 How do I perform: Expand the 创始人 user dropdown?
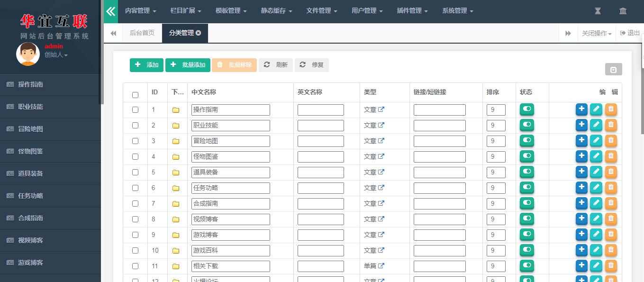56,55
